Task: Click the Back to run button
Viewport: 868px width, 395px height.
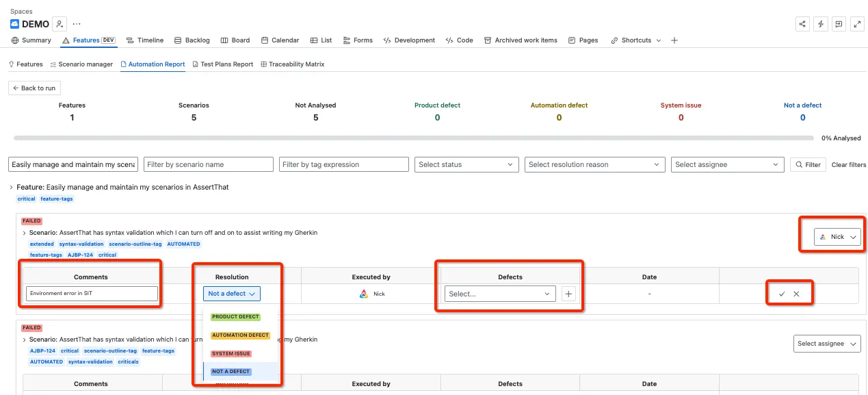Action: 34,88
